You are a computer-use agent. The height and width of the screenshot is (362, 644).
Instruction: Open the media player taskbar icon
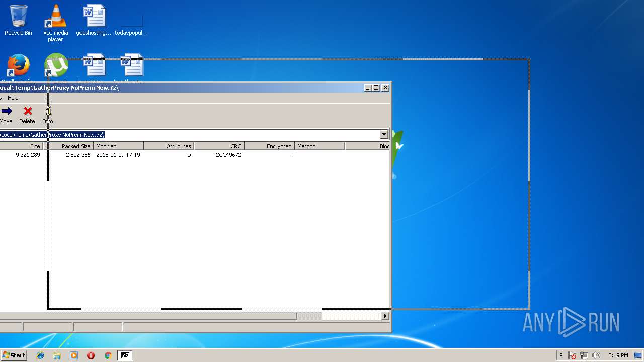click(x=74, y=355)
